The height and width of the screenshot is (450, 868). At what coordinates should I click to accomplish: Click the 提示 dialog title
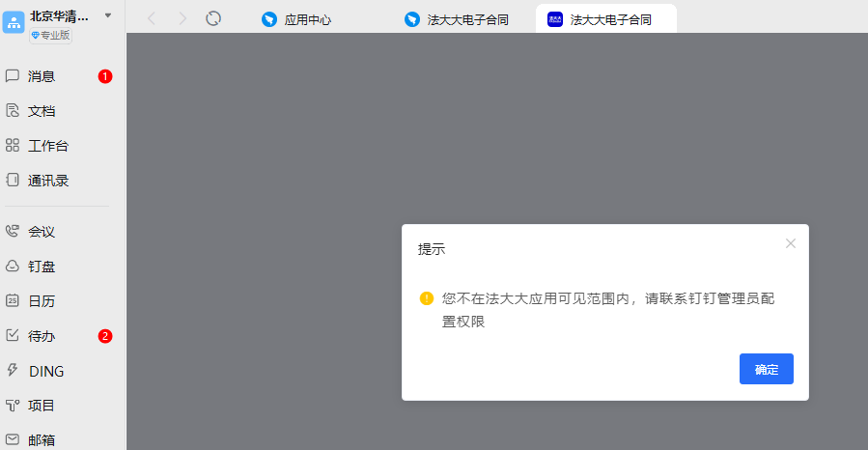tap(432, 249)
